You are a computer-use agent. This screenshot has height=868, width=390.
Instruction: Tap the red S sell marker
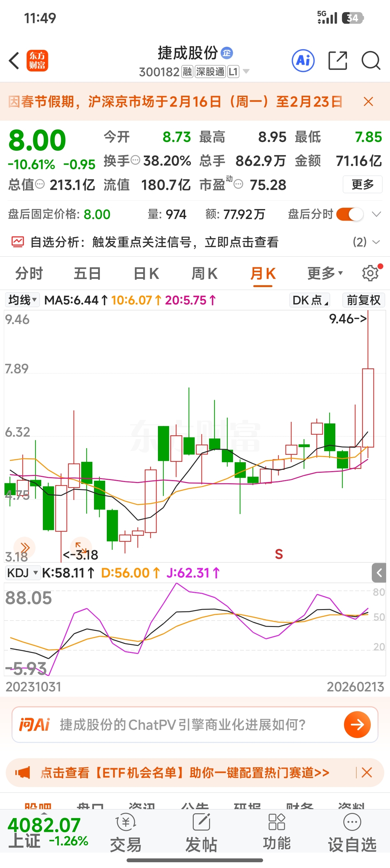(x=279, y=554)
